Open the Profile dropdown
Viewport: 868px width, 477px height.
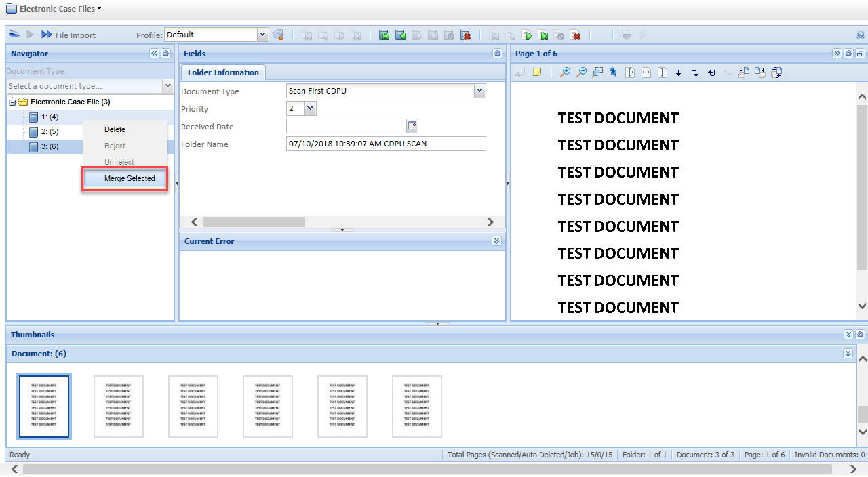pos(263,35)
